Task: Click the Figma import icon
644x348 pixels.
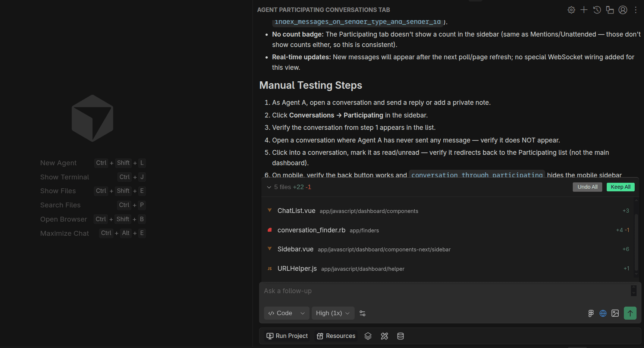Action: [591, 313]
